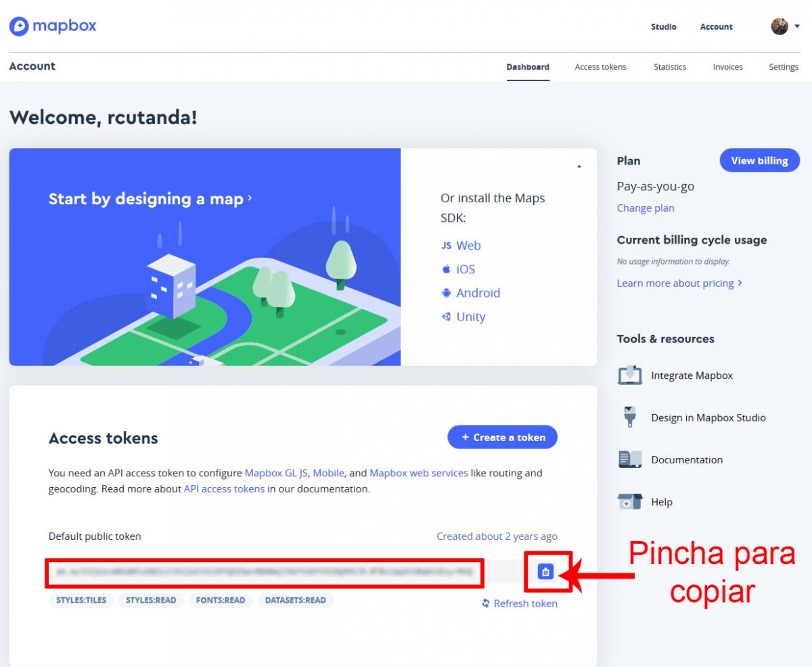
Task: Click the Integrate Mapbox icon
Action: [630, 375]
